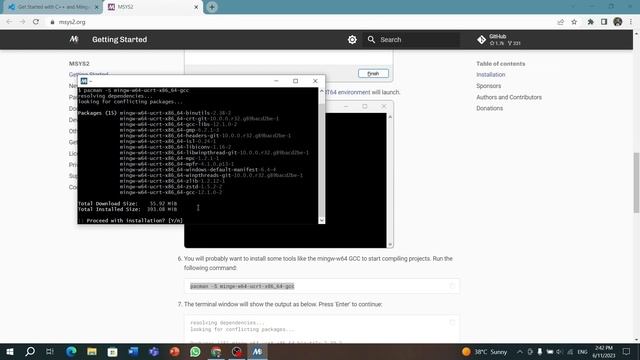Select the pacman -S mingw-w64 command text
Screen dimensions: 640x360
pyautogui.click(x=242, y=286)
